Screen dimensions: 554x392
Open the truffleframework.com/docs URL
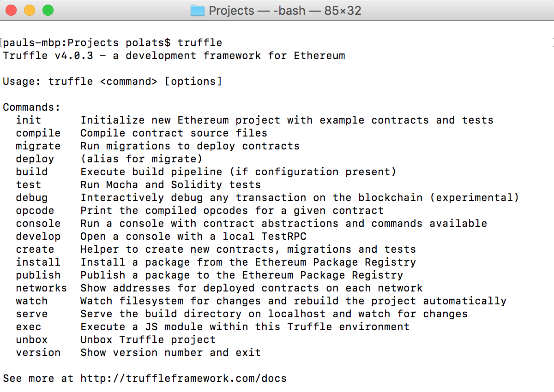tap(184, 379)
